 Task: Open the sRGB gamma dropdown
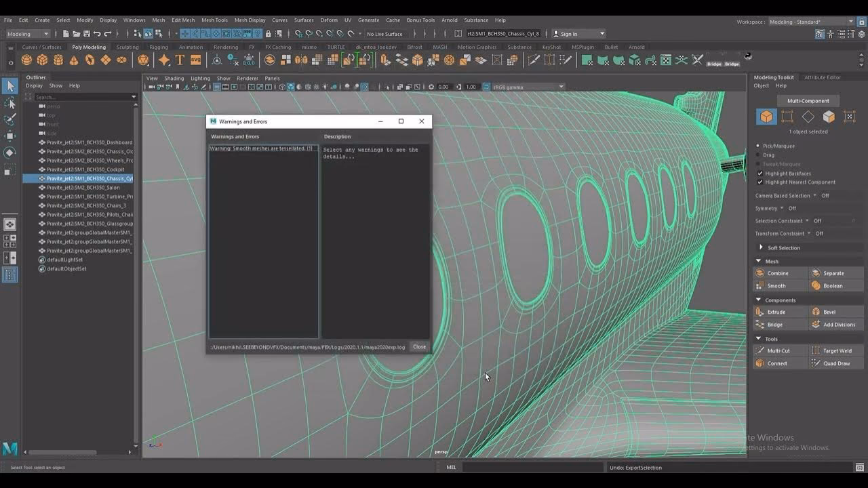pyautogui.click(x=528, y=87)
